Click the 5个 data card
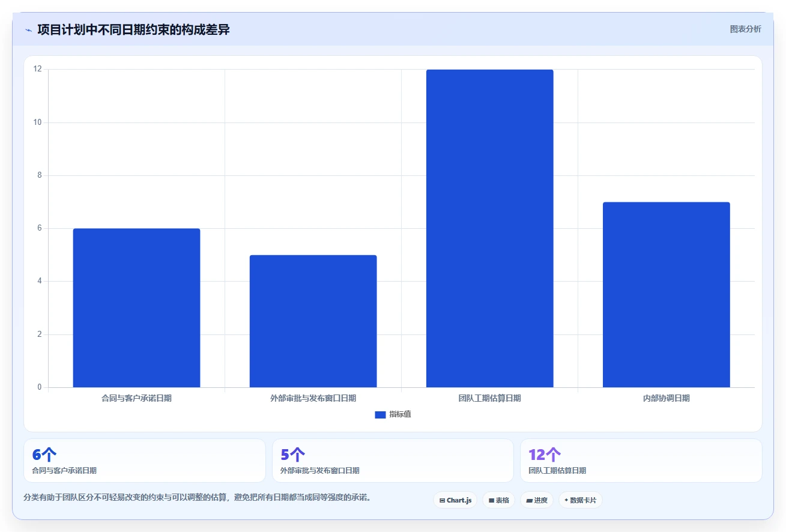Image resolution: width=786 pixels, height=532 pixels. 393,461
